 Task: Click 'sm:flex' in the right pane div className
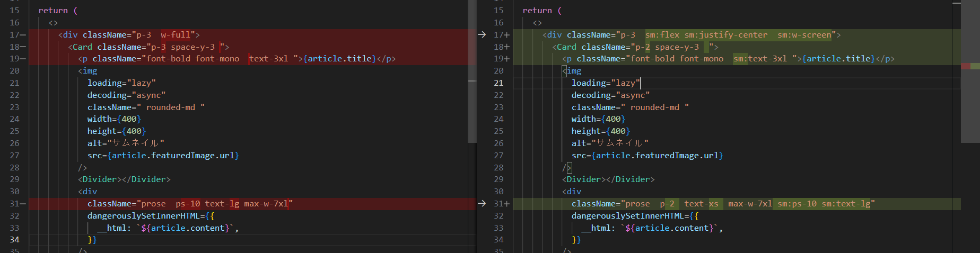coord(662,35)
